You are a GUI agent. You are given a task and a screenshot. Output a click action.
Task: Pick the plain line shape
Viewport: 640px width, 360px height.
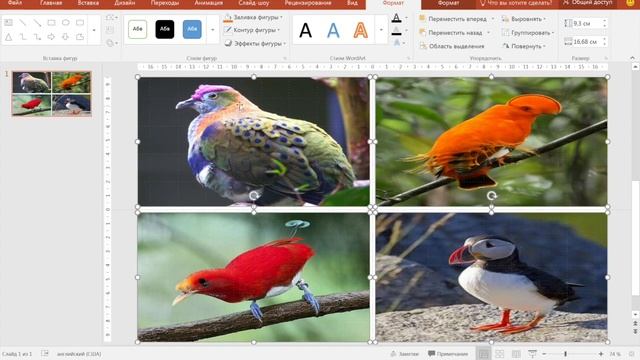23,22
